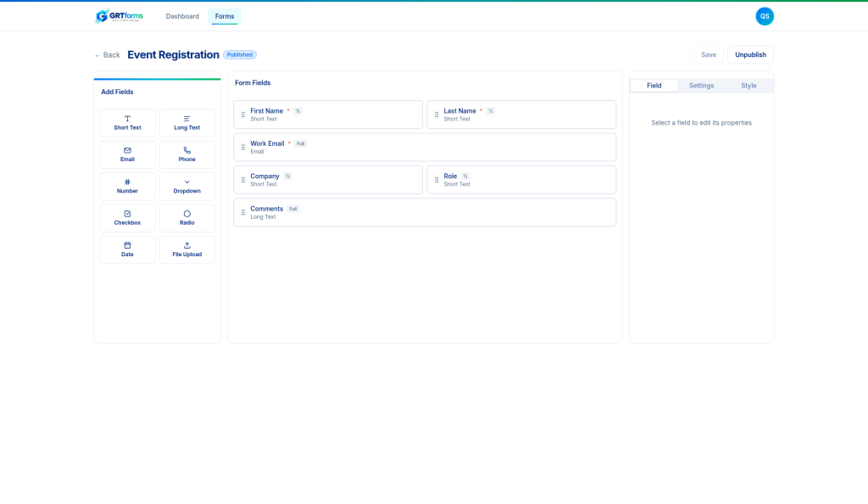Click the Full width badge on Work Email

(301, 143)
